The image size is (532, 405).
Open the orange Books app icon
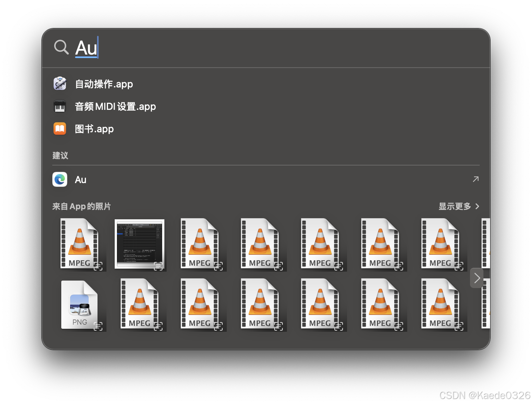(60, 129)
